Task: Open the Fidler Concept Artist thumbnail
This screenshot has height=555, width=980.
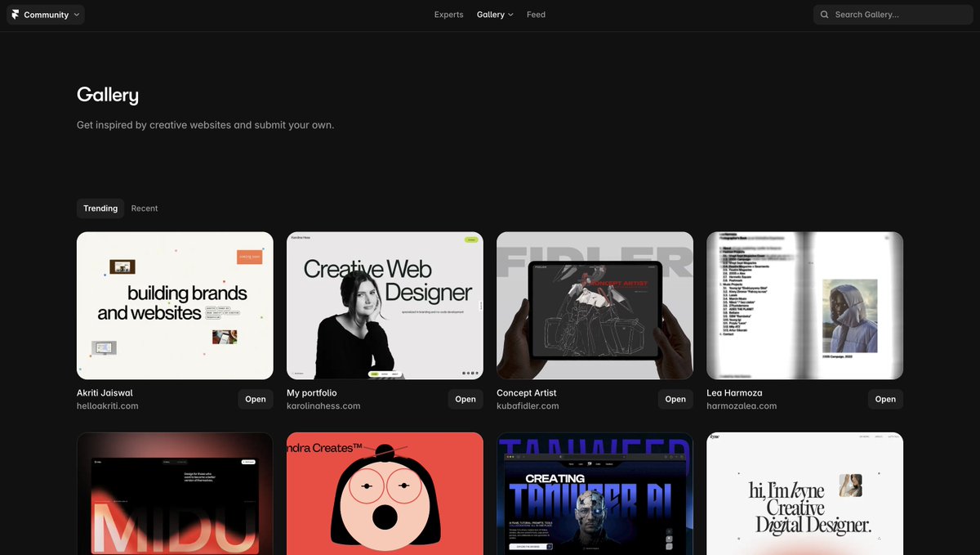Action: (x=595, y=306)
